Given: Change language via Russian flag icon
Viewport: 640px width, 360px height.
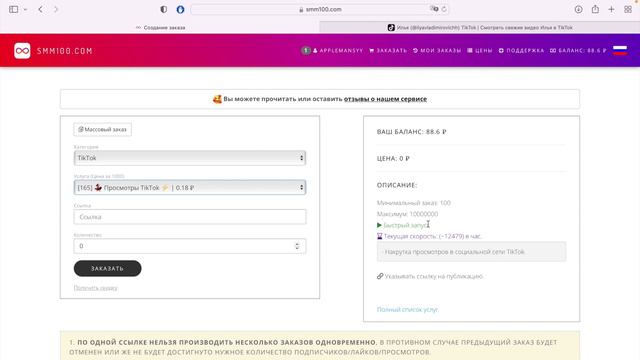Looking at the screenshot, I should [620, 50].
